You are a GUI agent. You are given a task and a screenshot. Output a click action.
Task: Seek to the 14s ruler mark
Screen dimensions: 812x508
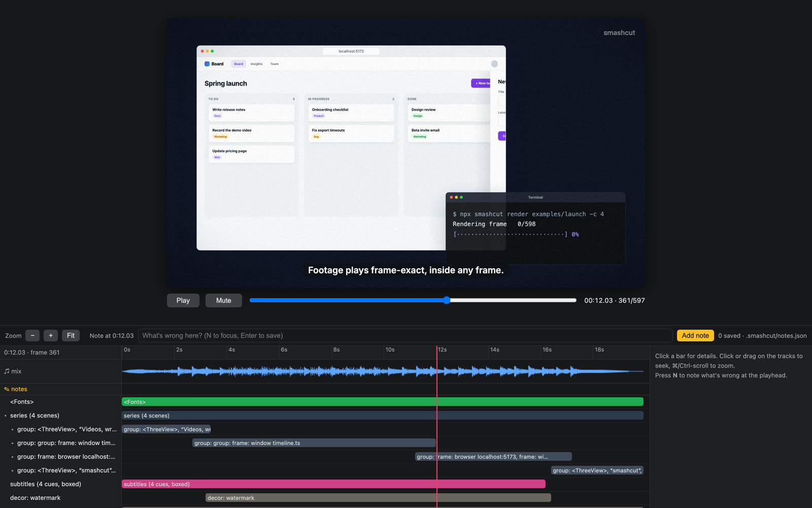coord(494,350)
